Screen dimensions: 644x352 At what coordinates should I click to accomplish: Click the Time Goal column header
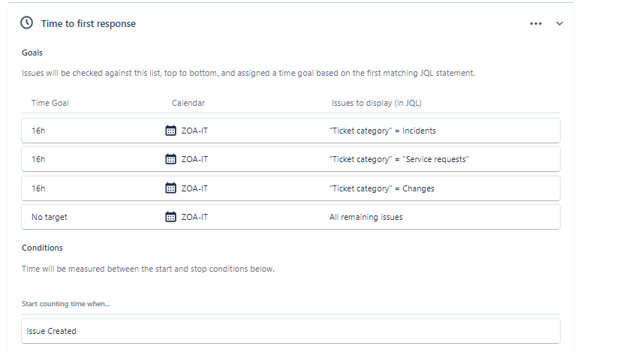(x=50, y=103)
